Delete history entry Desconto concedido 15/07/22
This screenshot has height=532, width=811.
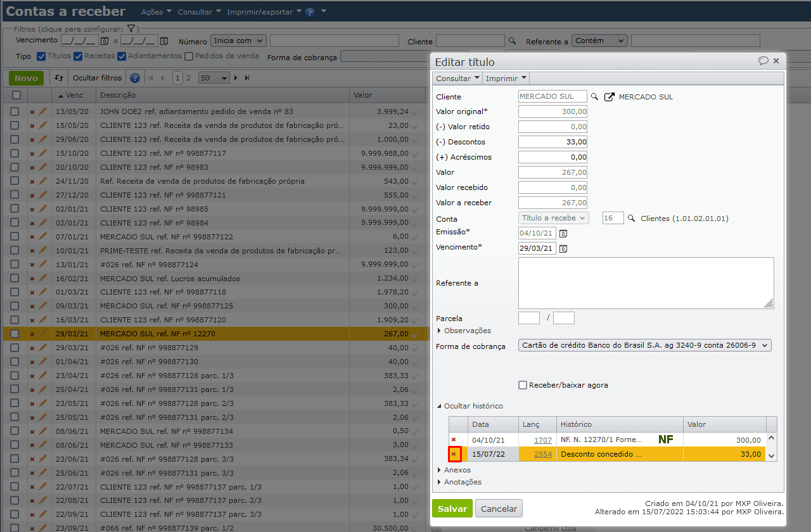[454, 453]
